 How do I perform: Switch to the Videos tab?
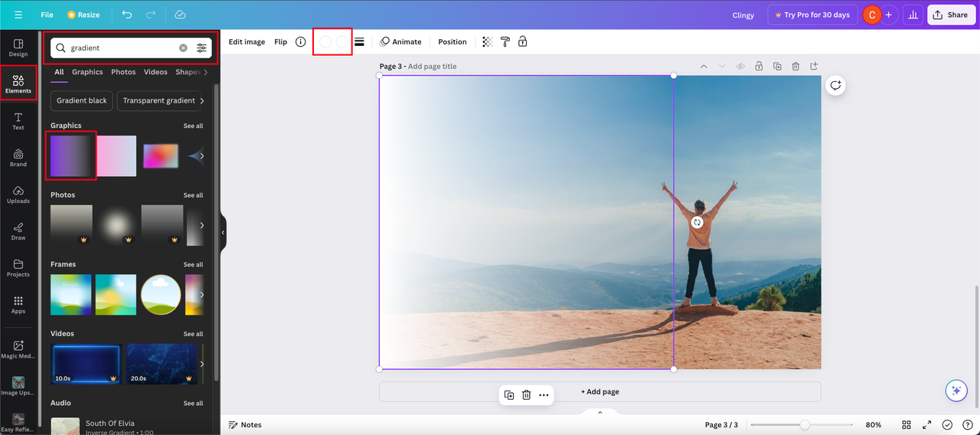click(155, 72)
